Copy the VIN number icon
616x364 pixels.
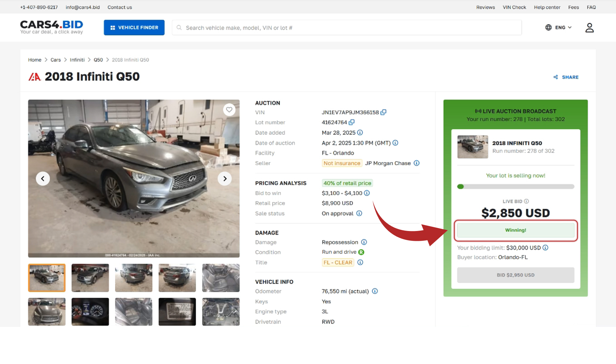384,112
